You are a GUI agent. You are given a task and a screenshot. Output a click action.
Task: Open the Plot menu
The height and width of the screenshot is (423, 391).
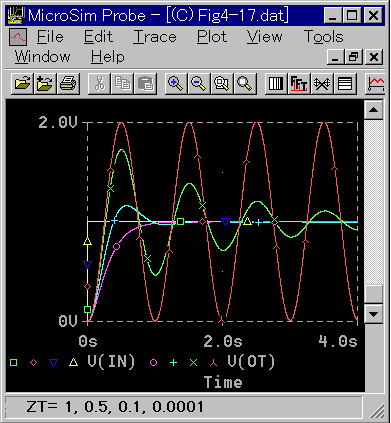pos(212,37)
